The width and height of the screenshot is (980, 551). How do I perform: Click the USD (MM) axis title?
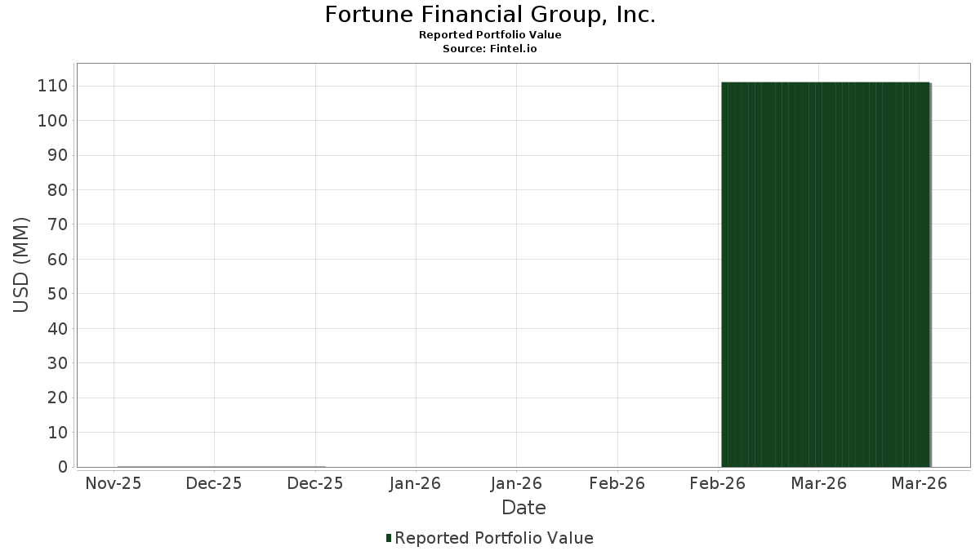[21, 264]
